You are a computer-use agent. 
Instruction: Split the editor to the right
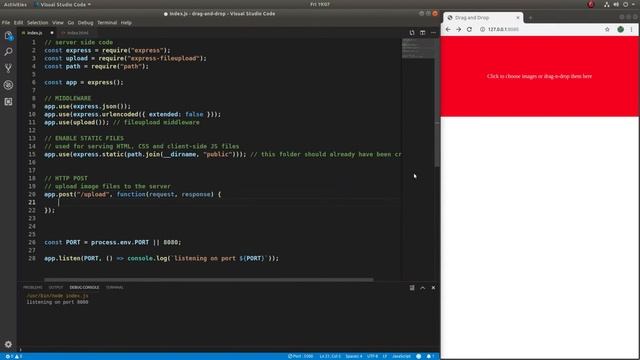(422, 33)
